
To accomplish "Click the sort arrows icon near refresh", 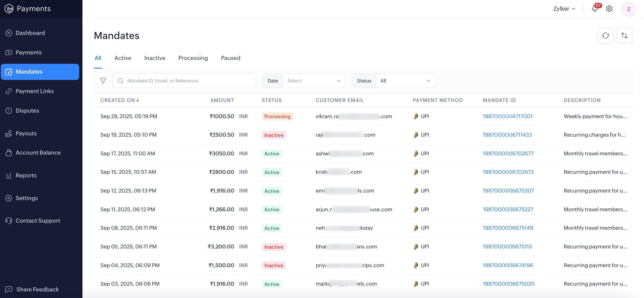I will tap(624, 35).
